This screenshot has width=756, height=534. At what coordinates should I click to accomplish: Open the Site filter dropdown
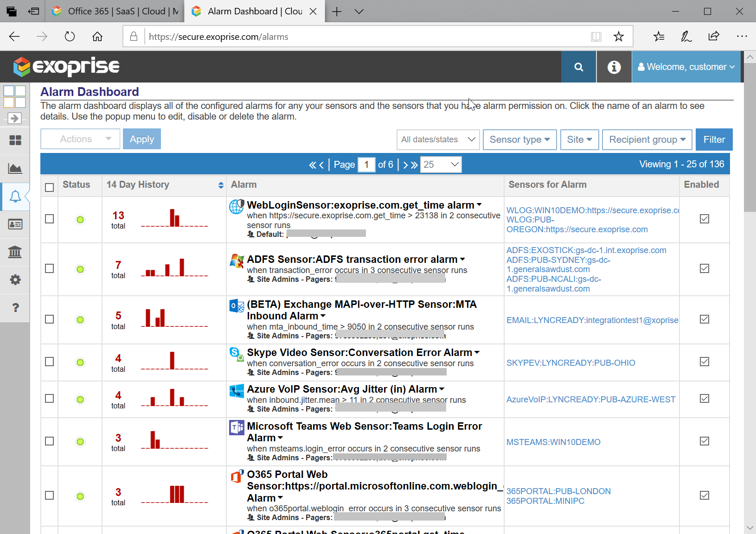[580, 140]
